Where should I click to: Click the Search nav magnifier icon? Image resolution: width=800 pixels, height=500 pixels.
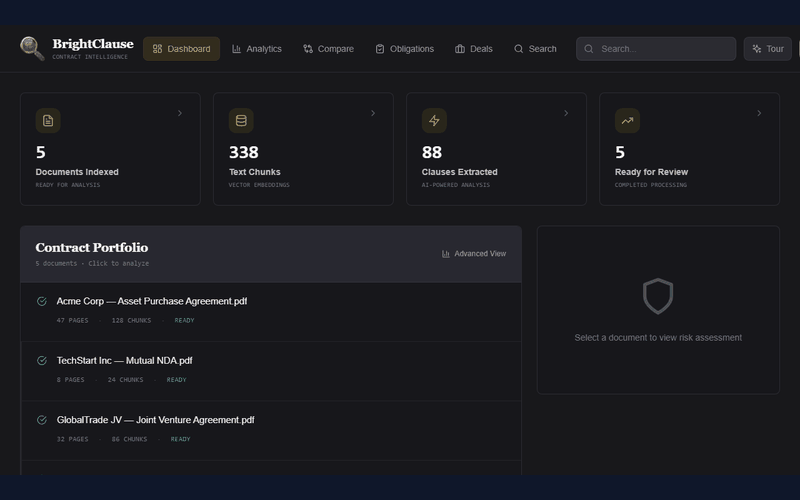tap(518, 49)
